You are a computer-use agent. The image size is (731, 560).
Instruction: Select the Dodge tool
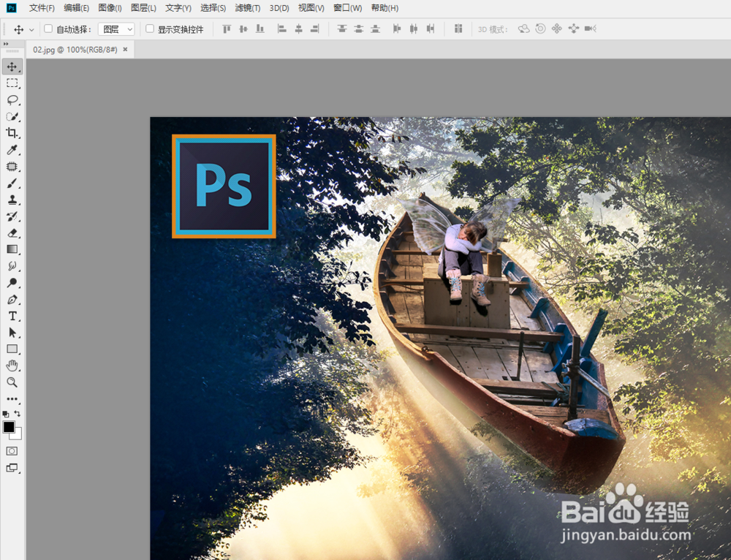(x=12, y=283)
